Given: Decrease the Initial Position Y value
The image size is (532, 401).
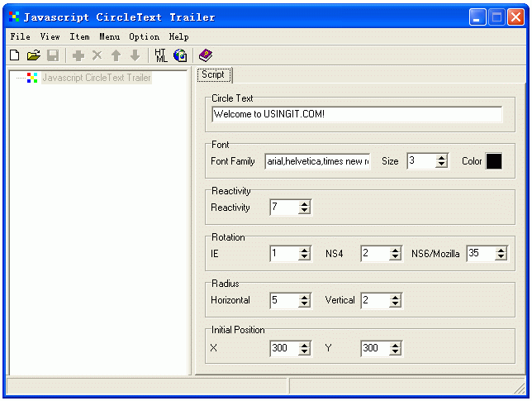Looking at the screenshot, I should (x=395, y=351).
